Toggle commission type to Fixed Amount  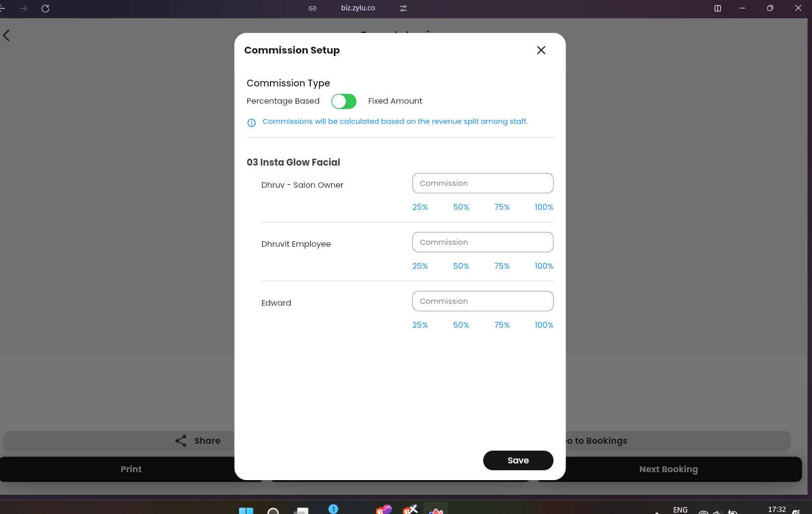tap(344, 101)
